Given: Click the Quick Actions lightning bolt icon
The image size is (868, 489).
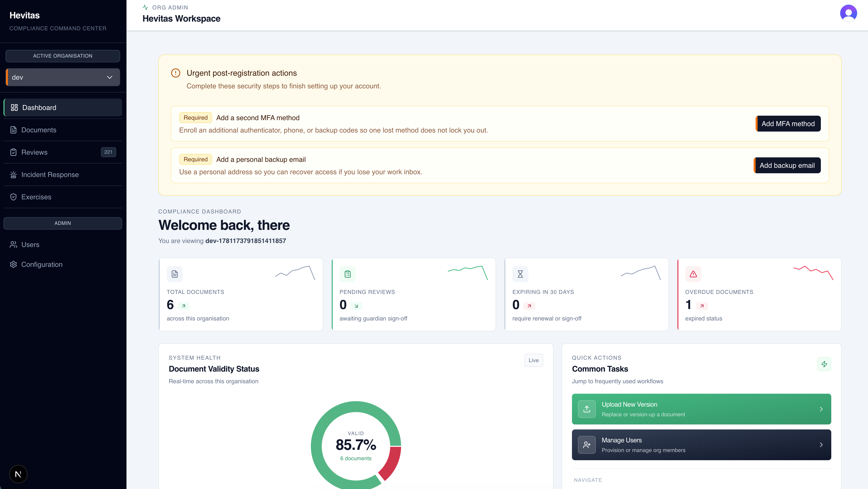Looking at the screenshot, I should 824,364.
